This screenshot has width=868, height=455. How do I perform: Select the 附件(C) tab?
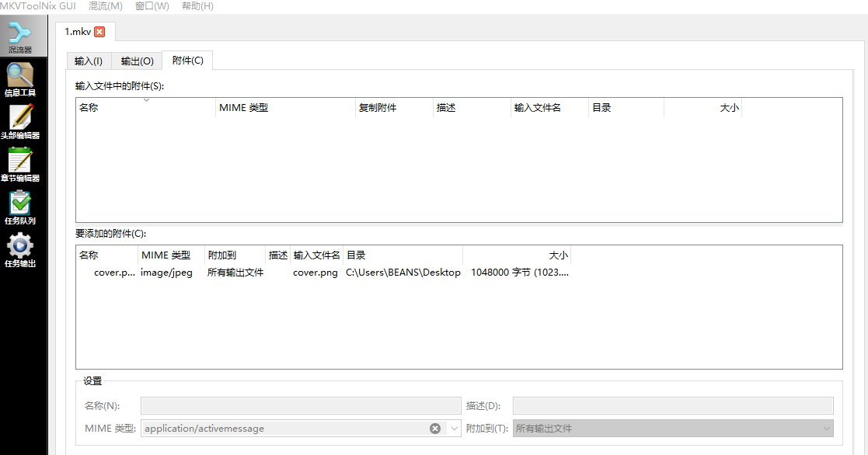coord(187,60)
